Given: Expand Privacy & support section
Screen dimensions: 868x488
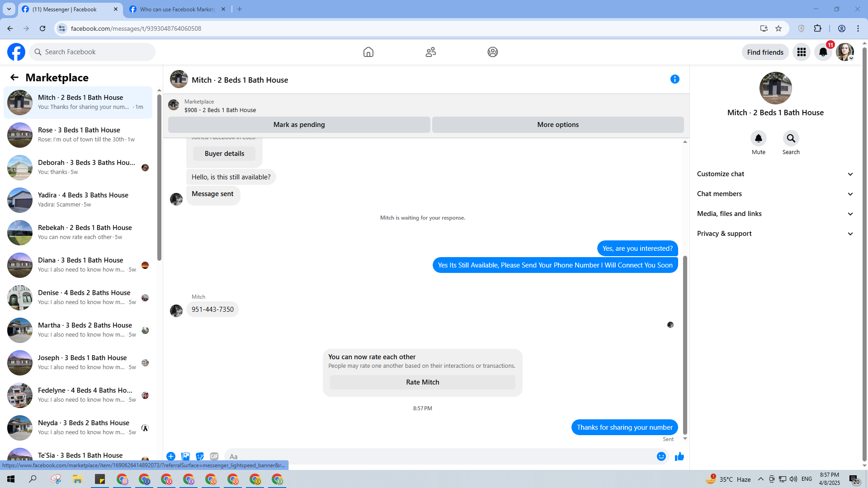Looking at the screenshot, I should coord(775,234).
